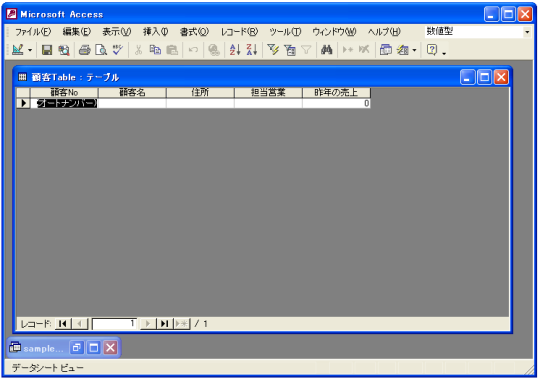Open the ヘルプ(H) menu
Viewport: 540px width, 379px height.
click(384, 32)
